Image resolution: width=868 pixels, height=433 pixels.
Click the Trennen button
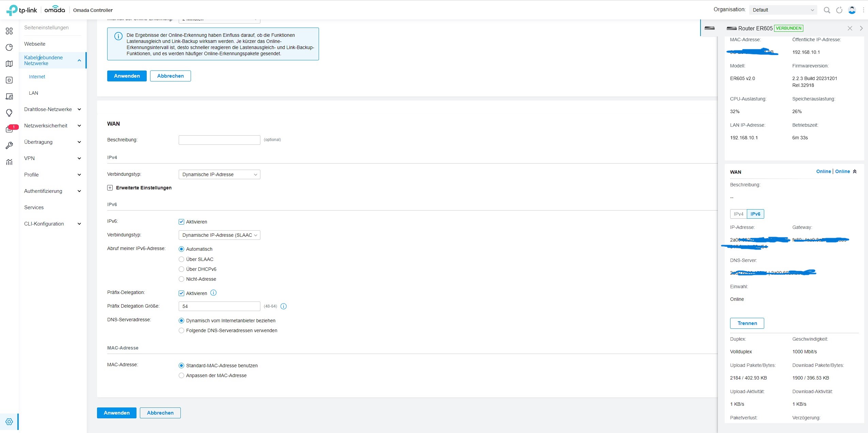pyautogui.click(x=747, y=323)
